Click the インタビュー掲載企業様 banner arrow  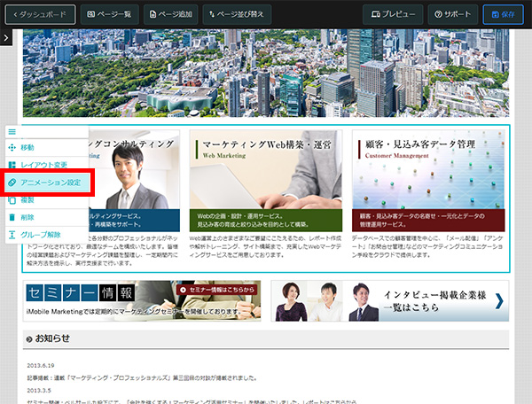[499, 301]
